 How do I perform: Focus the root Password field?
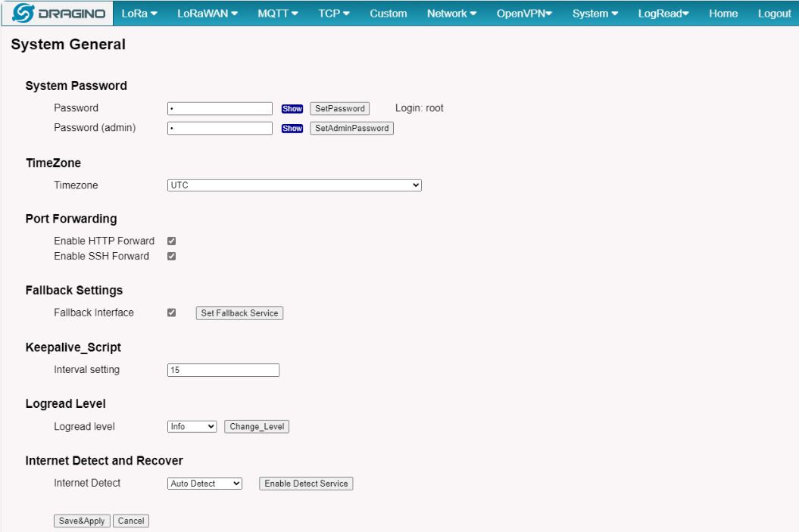click(220, 108)
